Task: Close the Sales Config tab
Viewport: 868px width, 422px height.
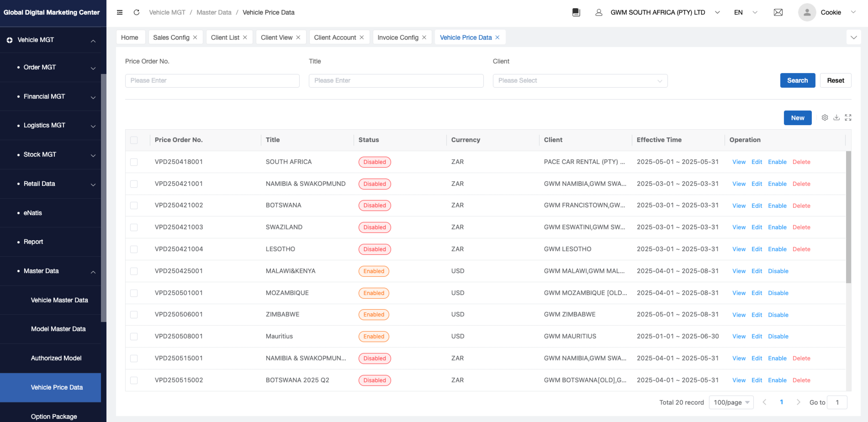Action: 195,37
